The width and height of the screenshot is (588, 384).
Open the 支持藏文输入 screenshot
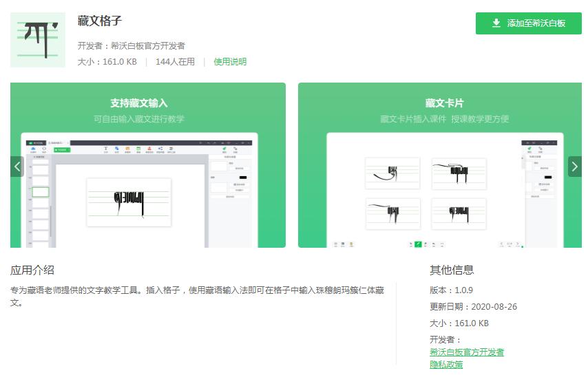click(148, 165)
